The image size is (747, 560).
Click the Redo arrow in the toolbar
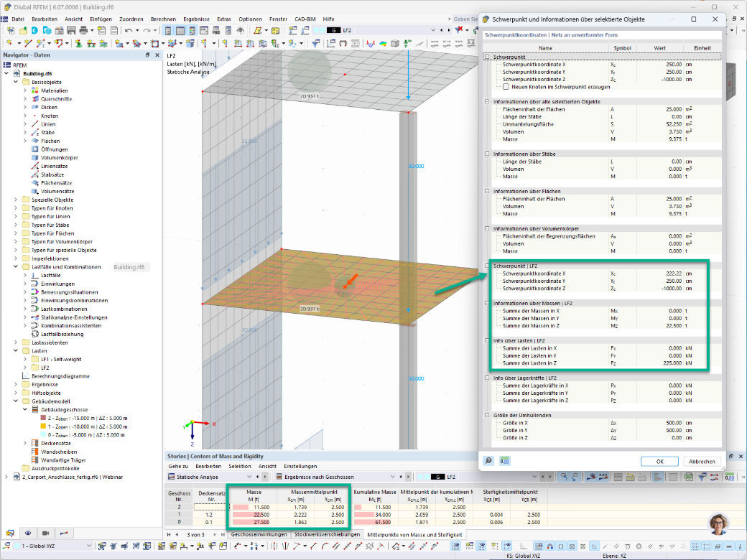(147, 30)
